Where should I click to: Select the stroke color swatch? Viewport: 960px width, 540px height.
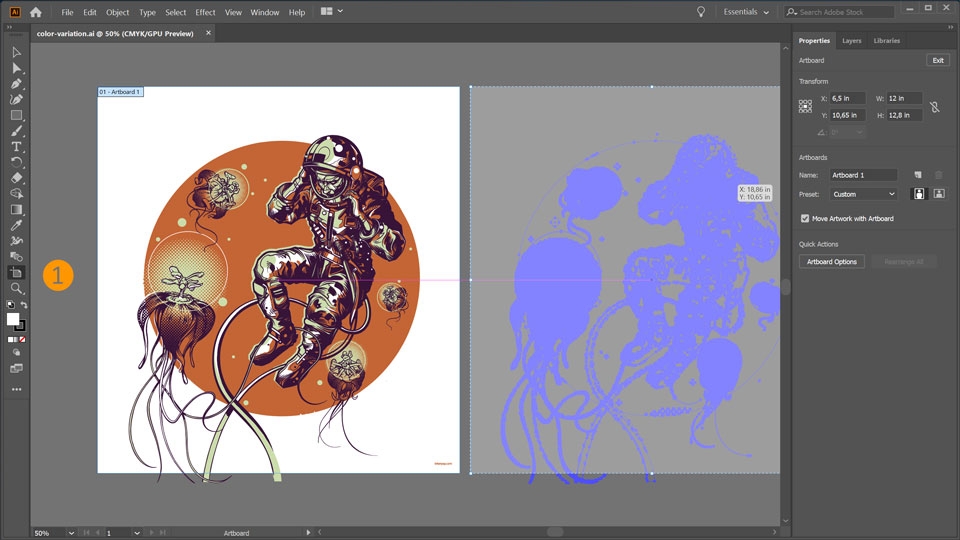[21, 326]
